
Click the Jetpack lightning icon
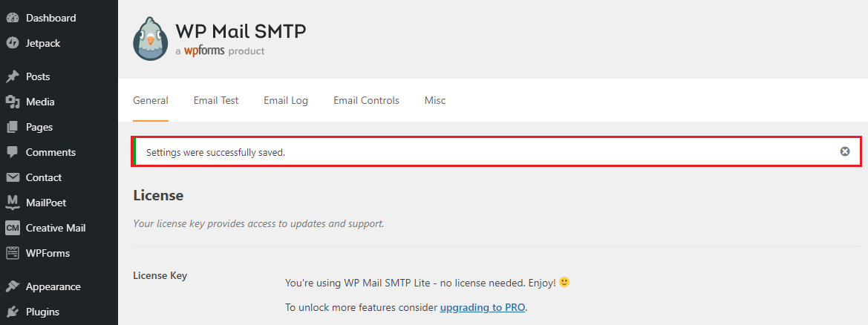(13, 43)
